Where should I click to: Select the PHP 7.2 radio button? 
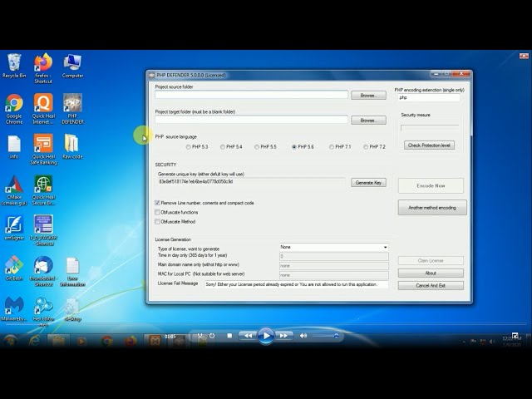click(366, 147)
